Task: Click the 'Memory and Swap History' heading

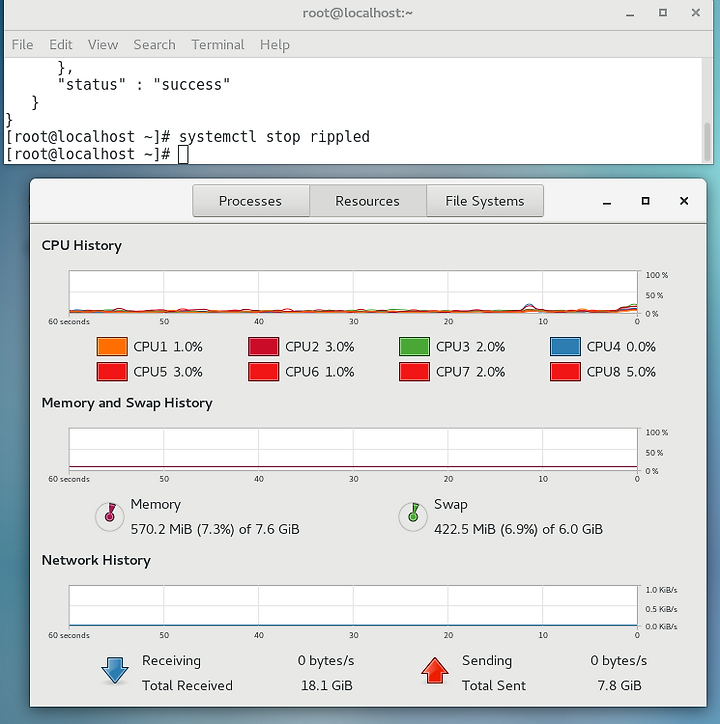Action: 127,403
